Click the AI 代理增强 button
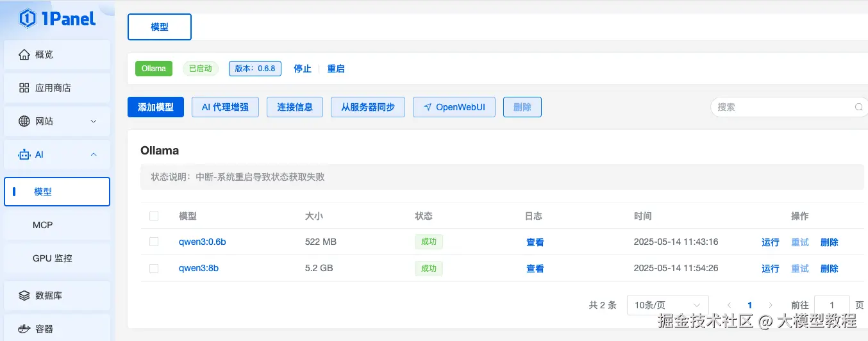The width and height of the screenshot is (868, 341). click(x=225, y=107)
